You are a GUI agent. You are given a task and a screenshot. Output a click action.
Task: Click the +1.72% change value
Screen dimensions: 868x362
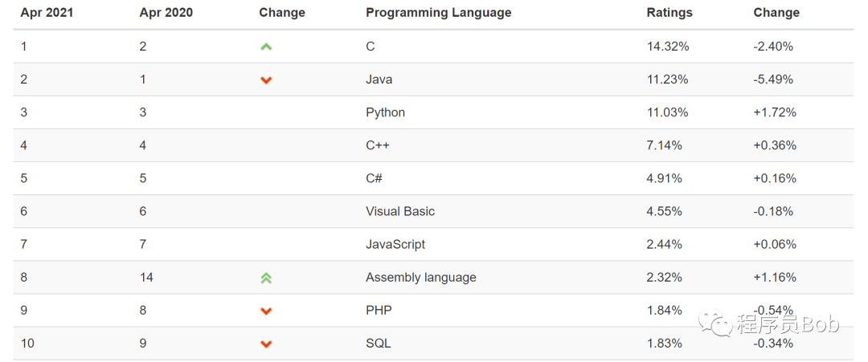pos(775,112)
